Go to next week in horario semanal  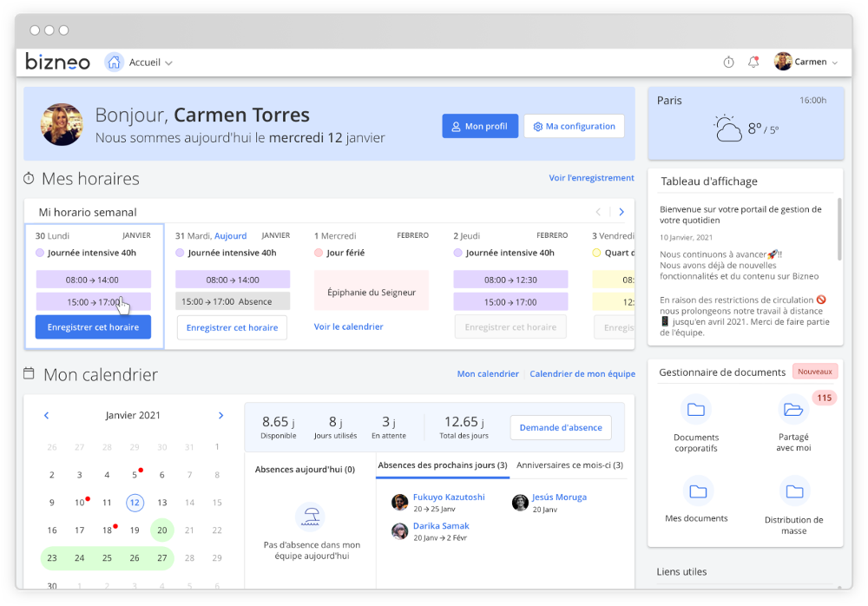(x=621, y=212)
